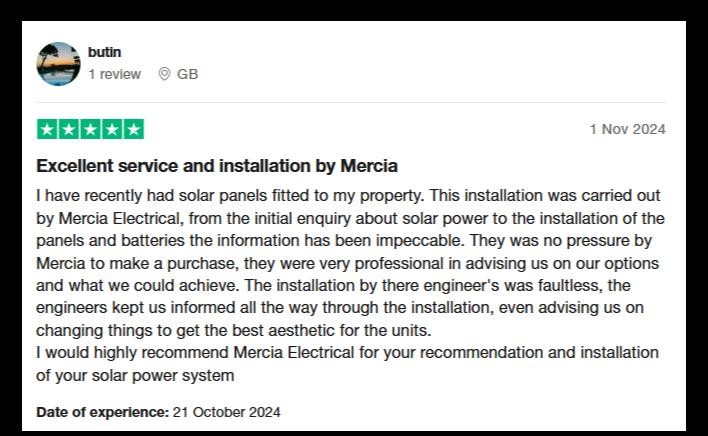Click the second green rating star
Screen dimensions: 708x436
click(x=69, y=130)
